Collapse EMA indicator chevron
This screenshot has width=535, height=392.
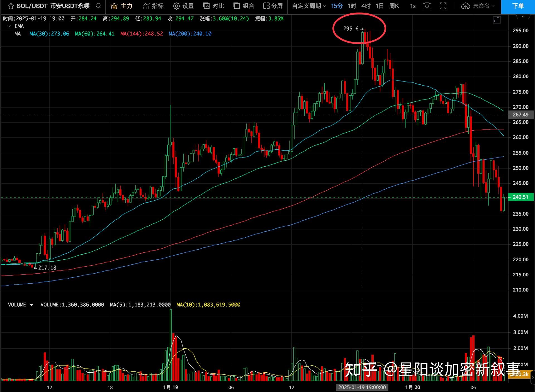pos(9,26)
